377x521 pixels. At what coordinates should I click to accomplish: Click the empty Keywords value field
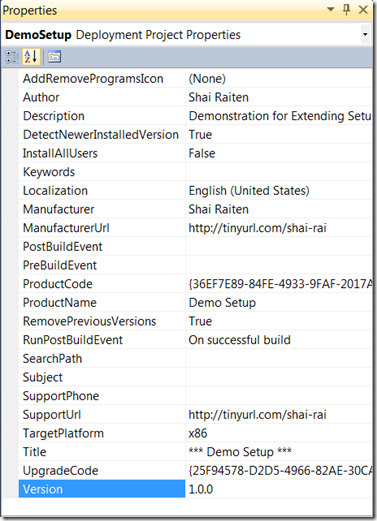(x=279, y=172)
